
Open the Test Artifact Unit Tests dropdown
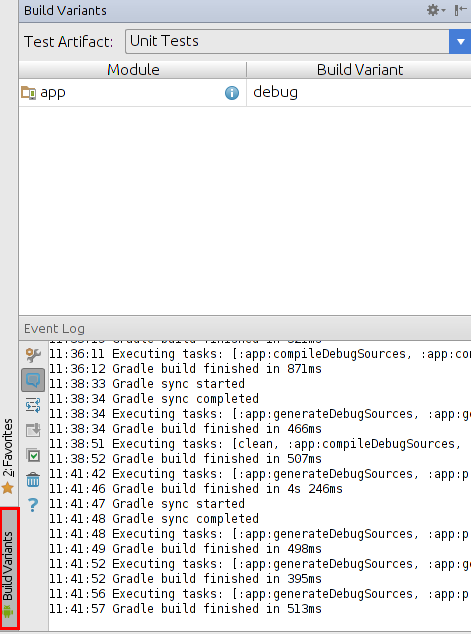click(x=298, y=41)
